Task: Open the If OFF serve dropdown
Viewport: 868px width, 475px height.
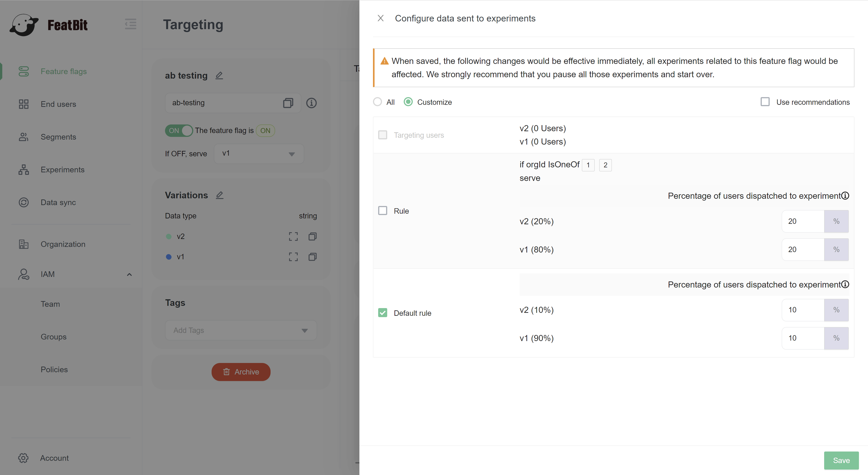Action: [x=258, y=154]
